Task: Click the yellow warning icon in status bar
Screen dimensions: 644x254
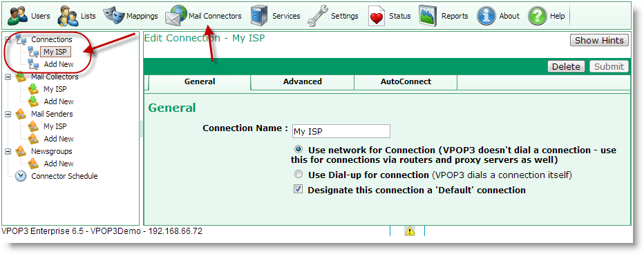Action: point(410,231)
